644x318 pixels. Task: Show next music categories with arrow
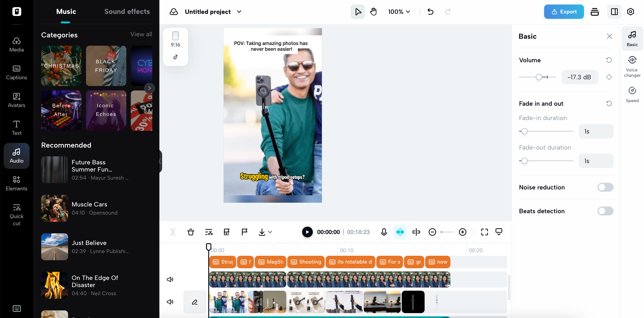click(150, 88)
